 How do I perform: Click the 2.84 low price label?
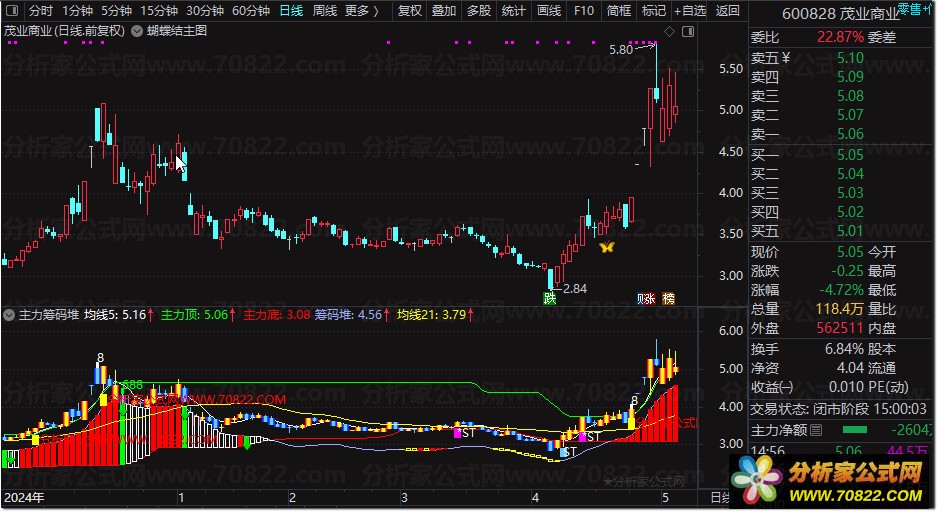pos(575,289)
